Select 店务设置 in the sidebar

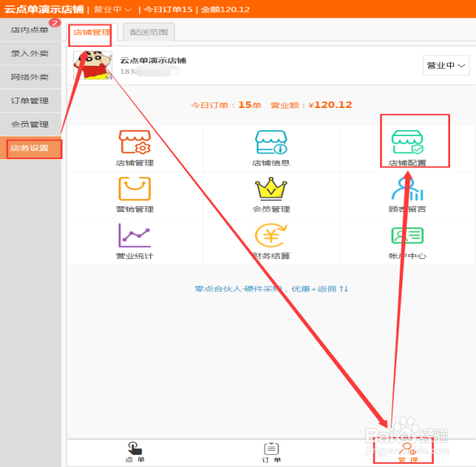pos(30,148)
